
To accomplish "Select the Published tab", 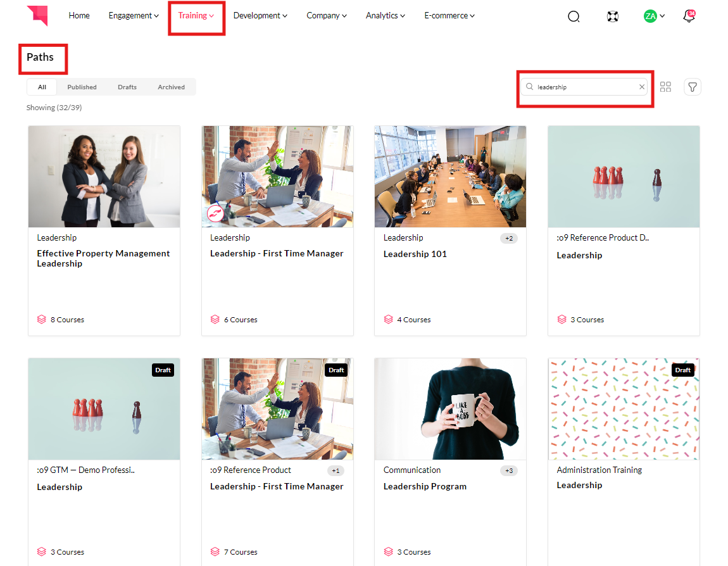I will point(82,87).
